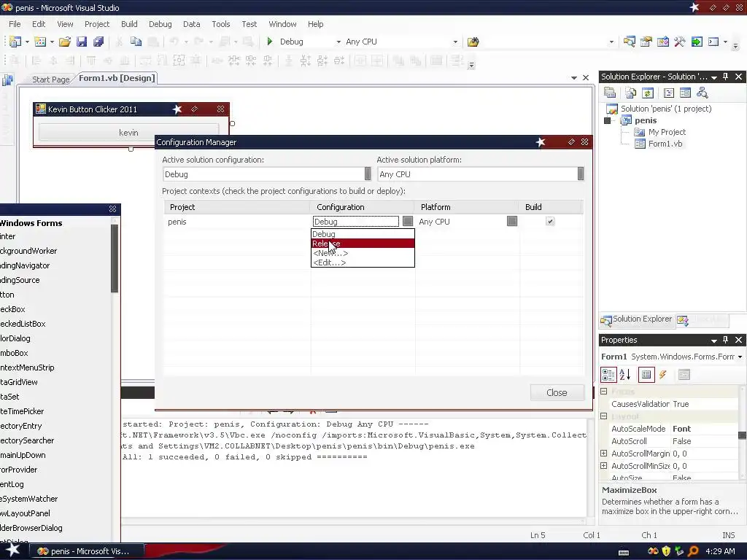Select DateTimePicker in the Toolbox list

pos(21,411)
